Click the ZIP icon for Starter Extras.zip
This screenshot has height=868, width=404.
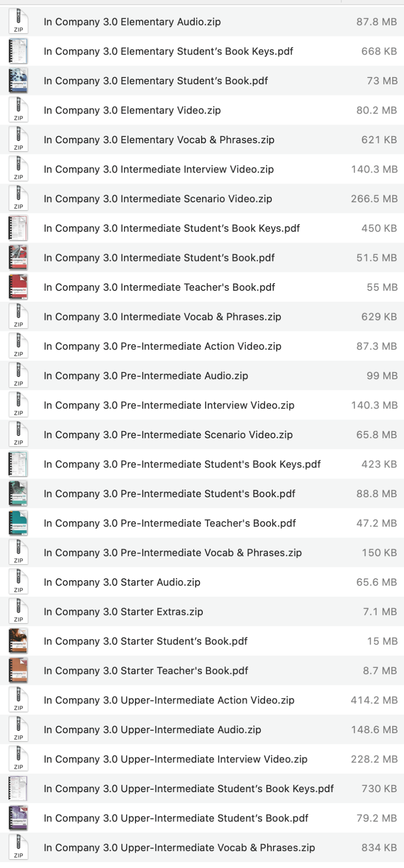18,612
